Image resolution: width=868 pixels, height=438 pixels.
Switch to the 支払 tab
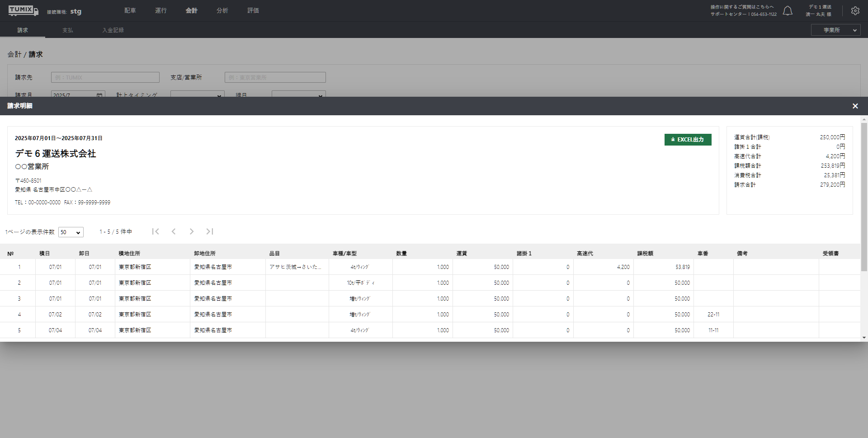[67, 30]
